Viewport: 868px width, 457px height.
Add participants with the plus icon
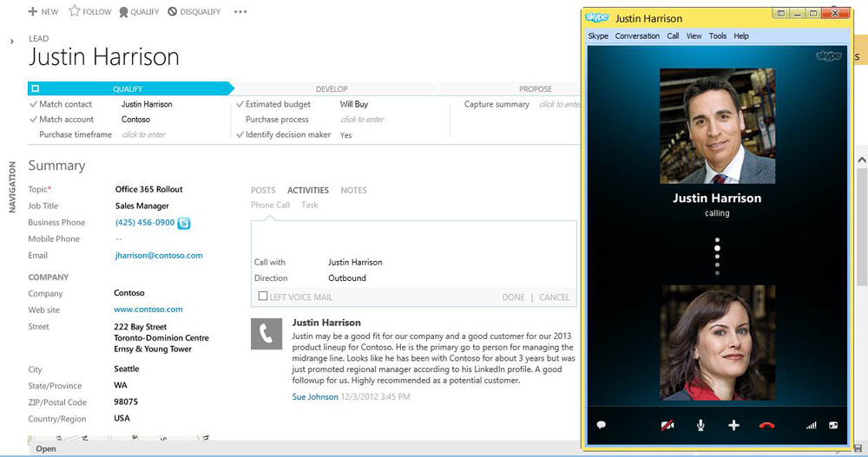(x=733, y=425)
